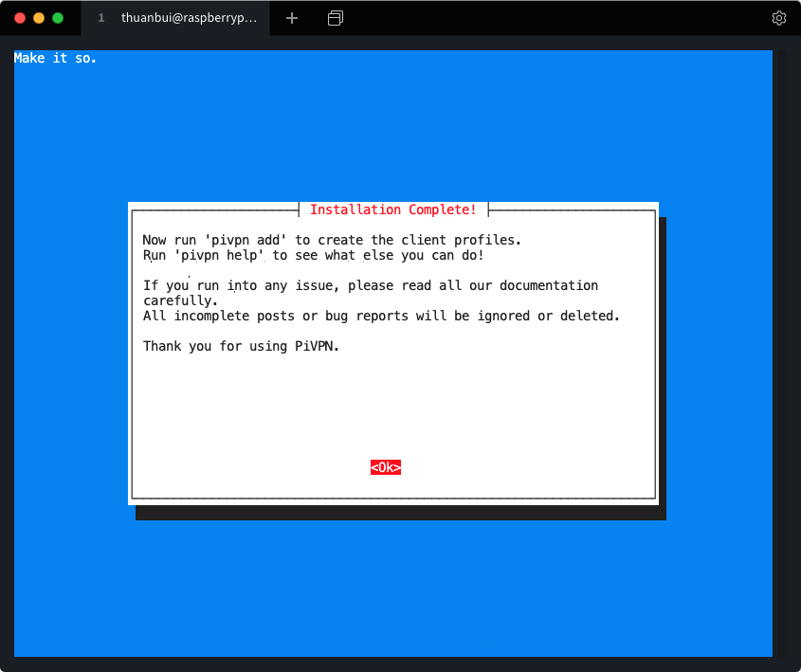Open terminal settings via gear icon
This screenshot has height=672, width=801.
click(x=779, y=18)
